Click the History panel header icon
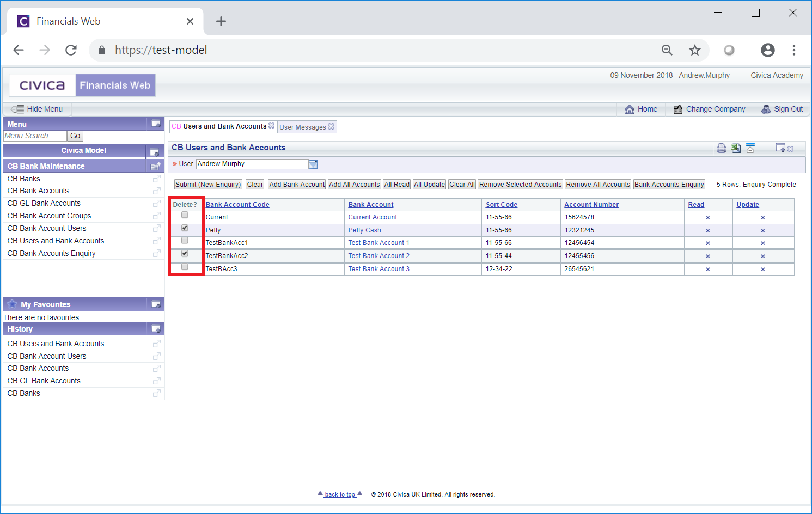Screen dimensions: 812x514 156,329
